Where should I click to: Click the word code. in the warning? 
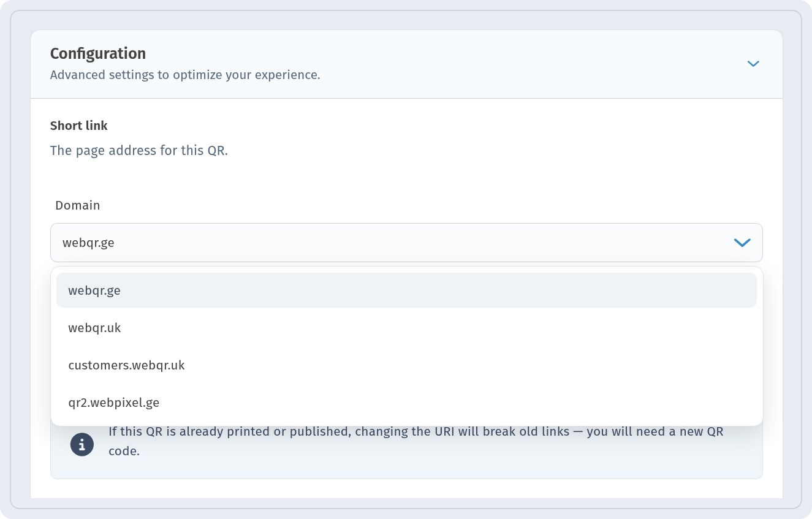124,452
